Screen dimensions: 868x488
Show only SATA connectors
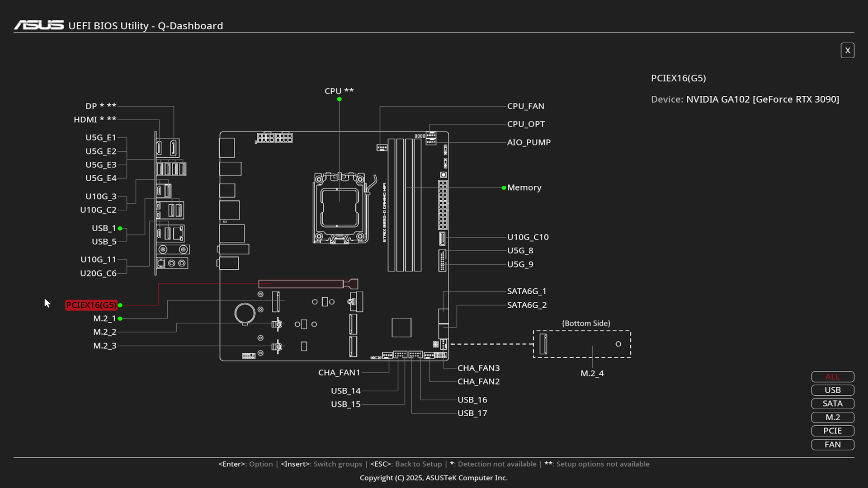tap(832, 404)
